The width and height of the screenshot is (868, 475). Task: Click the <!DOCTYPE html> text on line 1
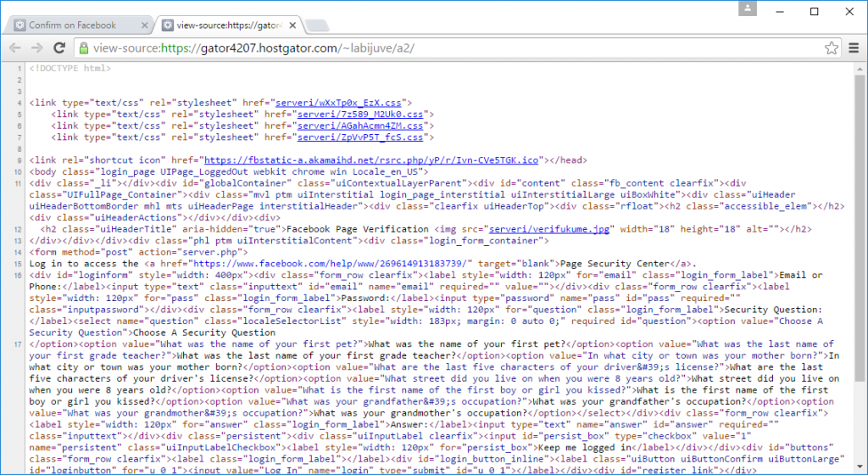[70, 68]
